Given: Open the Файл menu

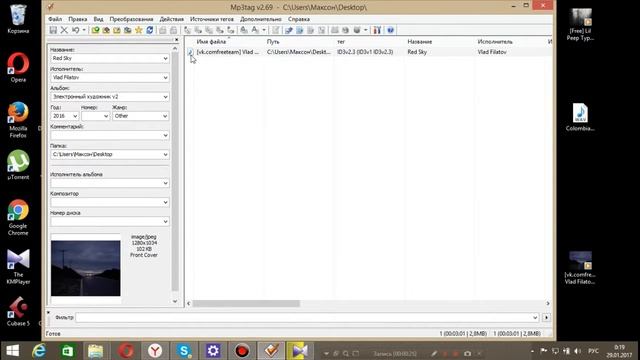Looking at the screenshot, I should point(55,19).
